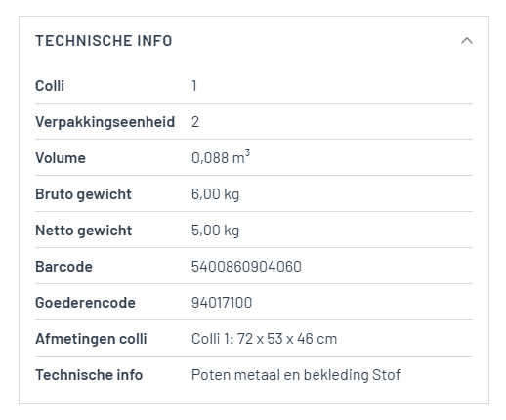The width and height of the screenshot is (506, 420).
Task: Select the Barcode label
Action: pos(63,267)
